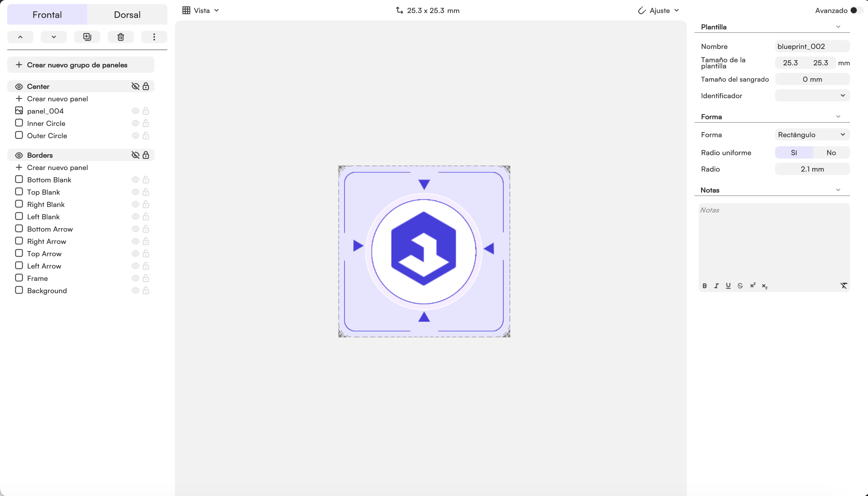The height and width of the screenshot is (496, 868).
Task: Apply italic formatting in notes
Action: [716, 286]
